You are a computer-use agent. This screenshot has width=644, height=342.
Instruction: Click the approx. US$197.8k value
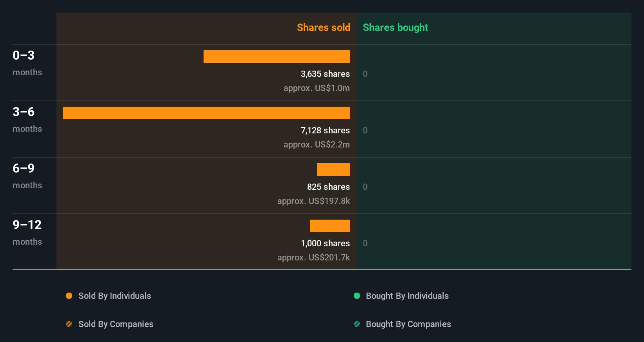click(x=313, y=201)
